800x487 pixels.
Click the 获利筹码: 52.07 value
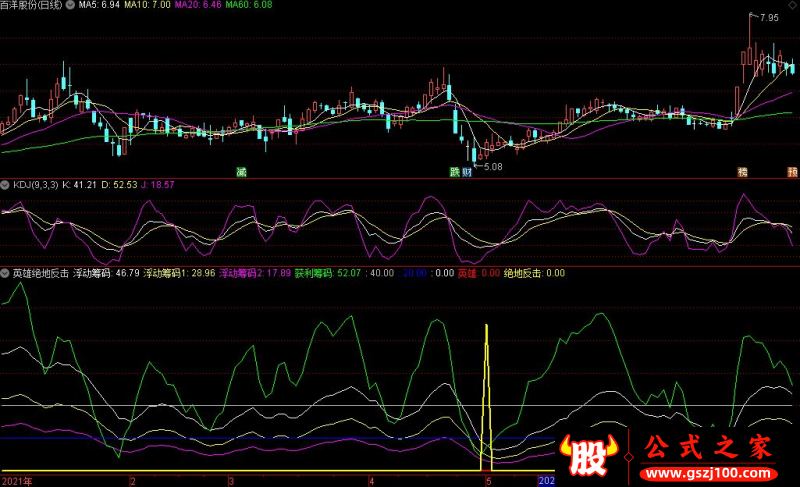tap(328, 273)
